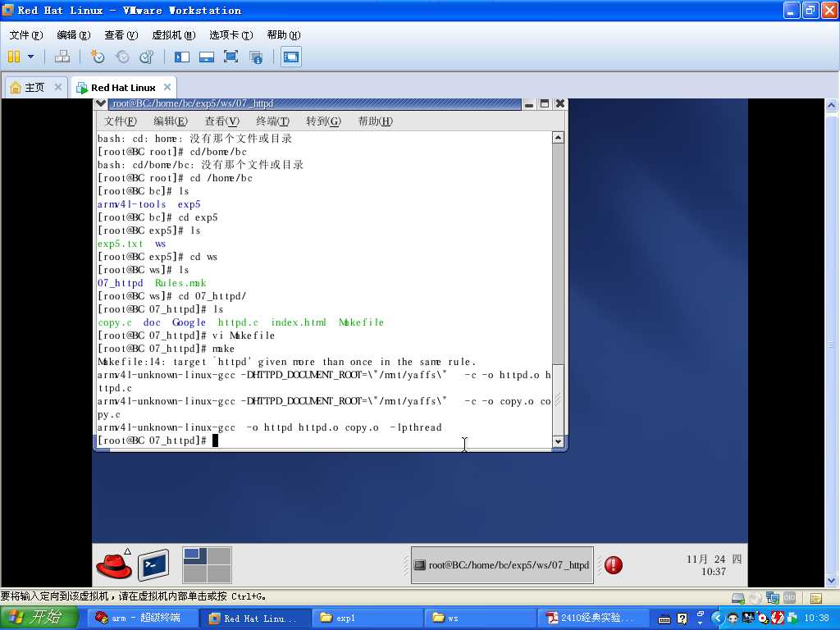Click the VMware outer scrollbar up arrow
Viewport: 840px width, 630px height.
[832, 105]
